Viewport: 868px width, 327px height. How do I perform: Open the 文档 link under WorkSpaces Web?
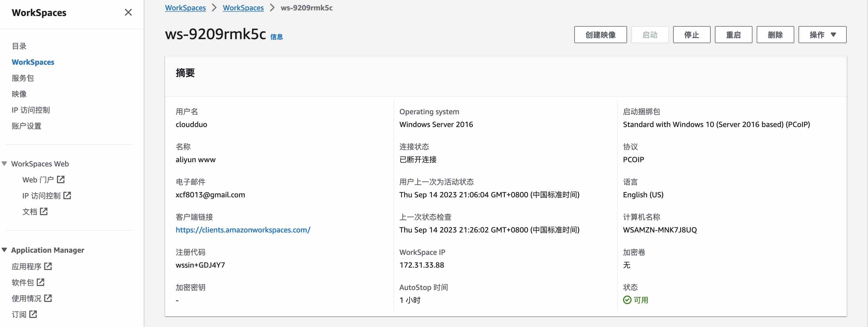(x=30, y=212)
